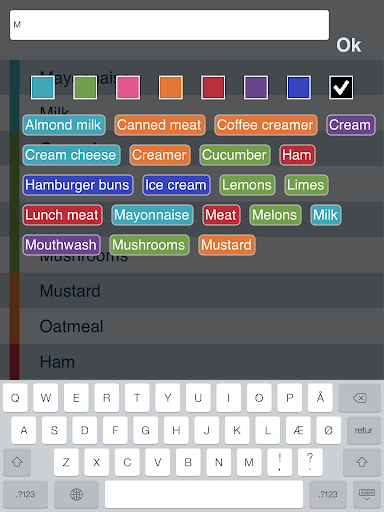Choose the teal color swatch

coord(43,87)
